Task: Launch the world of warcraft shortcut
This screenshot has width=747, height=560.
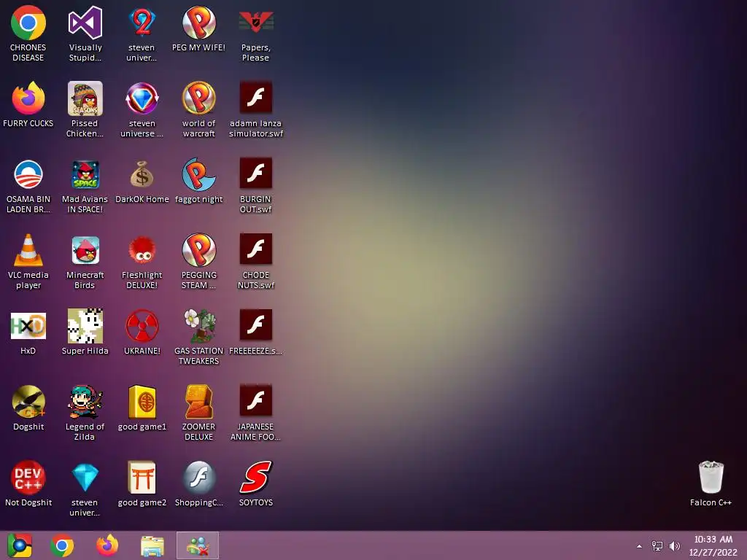Action: coord(198,109)
